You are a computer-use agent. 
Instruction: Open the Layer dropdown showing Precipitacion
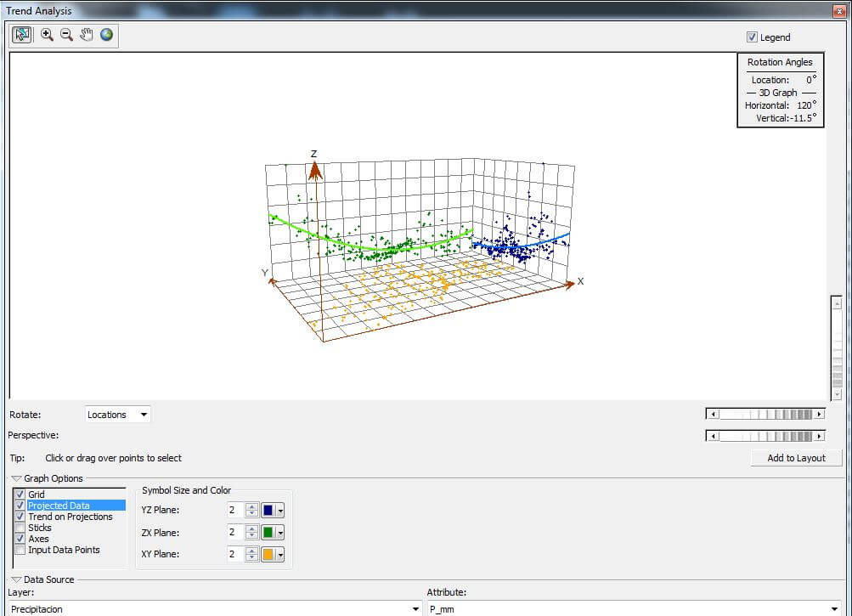415,609
